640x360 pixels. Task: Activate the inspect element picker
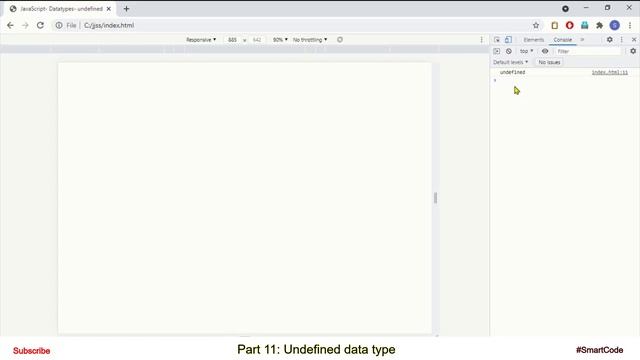(497, 40)
